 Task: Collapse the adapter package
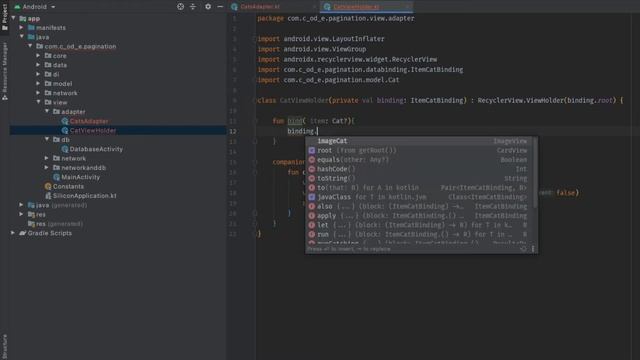click(47, 111)
